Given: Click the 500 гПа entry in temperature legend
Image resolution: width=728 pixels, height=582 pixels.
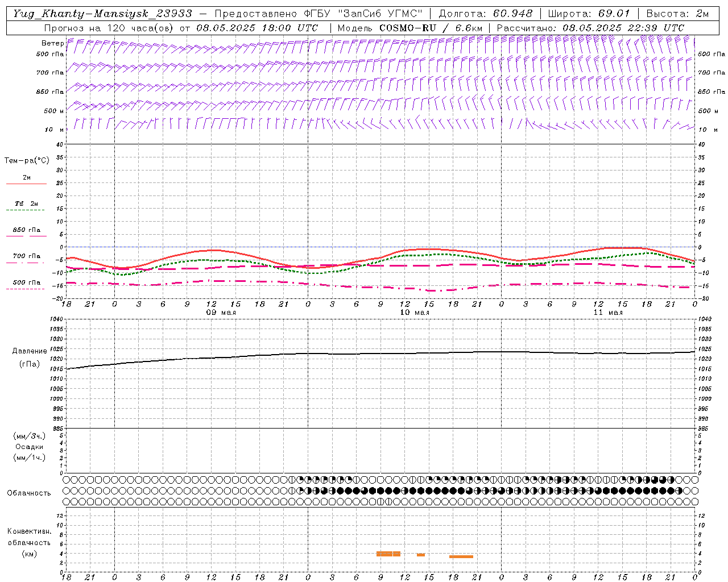Looking at the screenshot, I should tap(27, 282).
